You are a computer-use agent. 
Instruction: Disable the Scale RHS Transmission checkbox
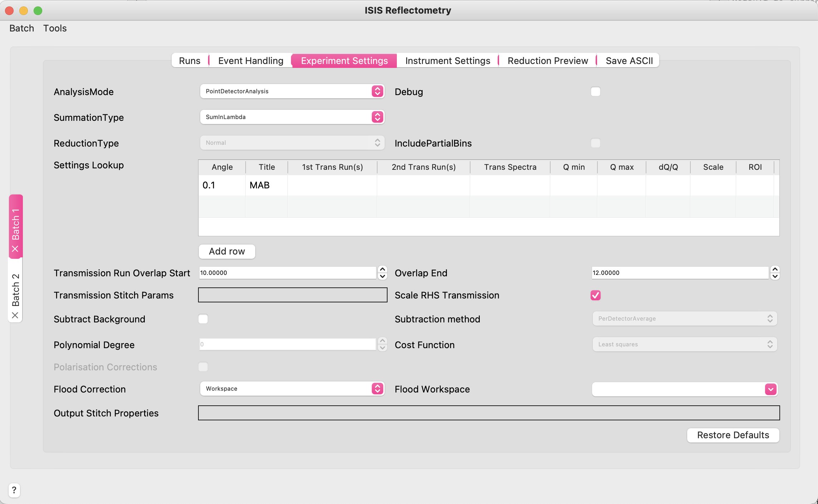(595, 295)
